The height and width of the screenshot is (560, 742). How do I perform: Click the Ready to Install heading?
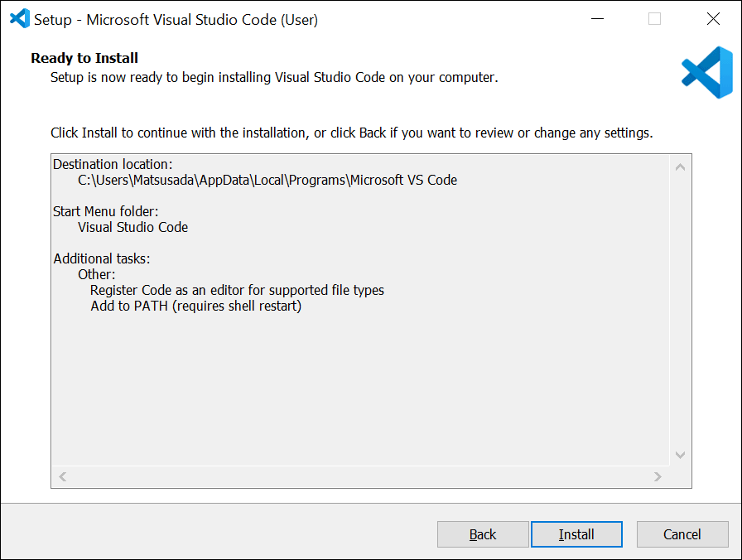pyautogui.click(x=84, y=58)
